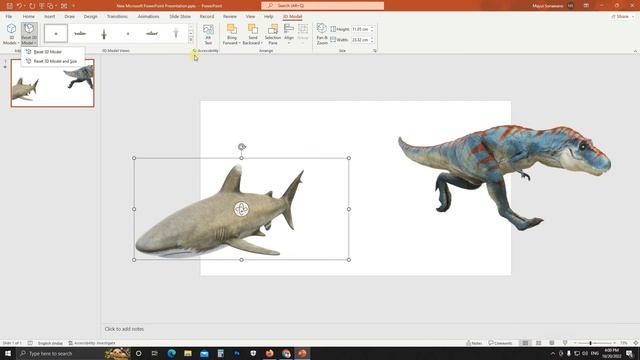This screenshot has width=640, height=360.
Task: Click in the Search box in title bar
Action: (322, 6)
